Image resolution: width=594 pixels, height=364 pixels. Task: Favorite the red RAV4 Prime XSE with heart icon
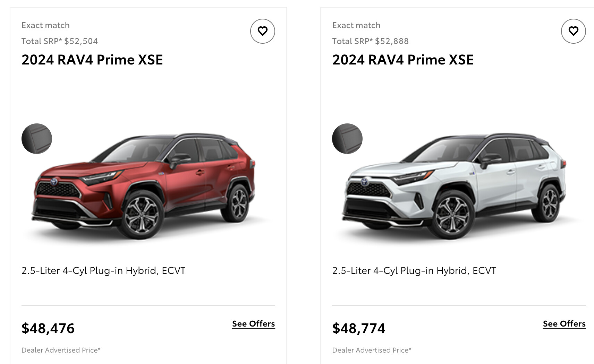point(263,31)
